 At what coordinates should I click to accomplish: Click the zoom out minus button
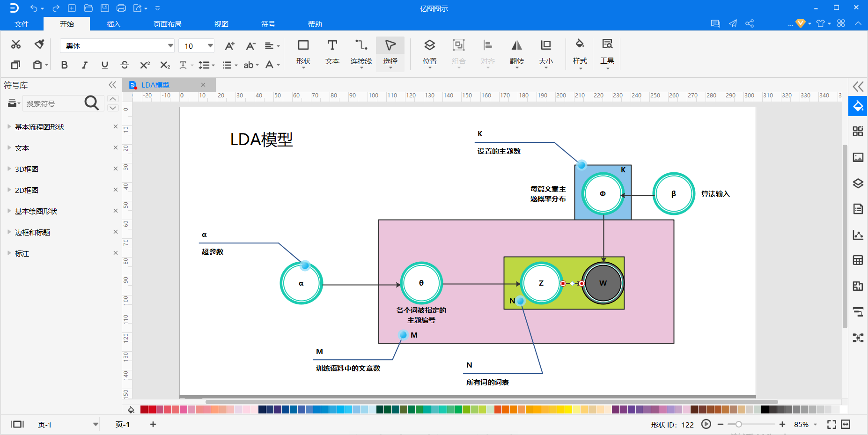pos(721,424)
